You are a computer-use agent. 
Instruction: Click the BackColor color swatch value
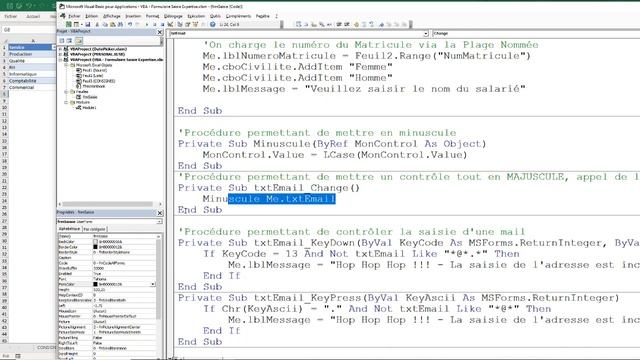[96, 242]
